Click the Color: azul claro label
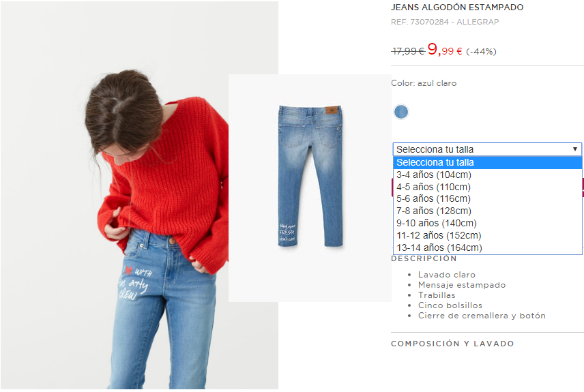Image resolution: width=584 pixels, height=392 pixels. coord(424,83)
